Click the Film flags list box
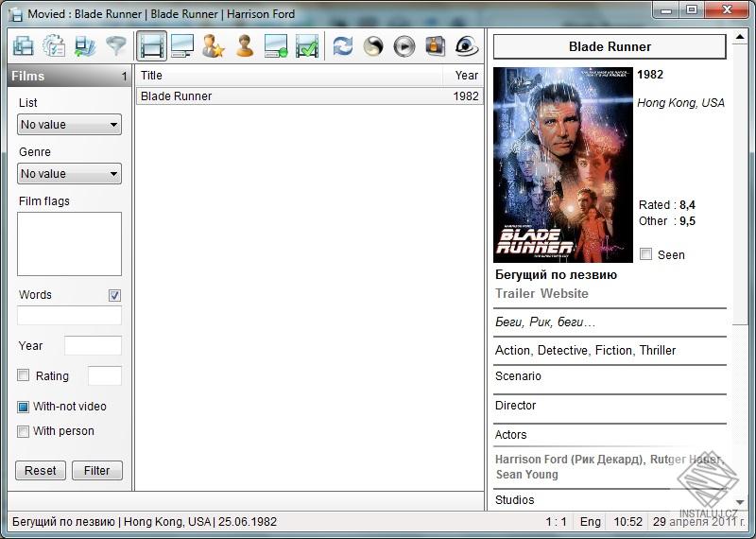The width and height of the screenshot is (756, 539). [x=69, y=244]
